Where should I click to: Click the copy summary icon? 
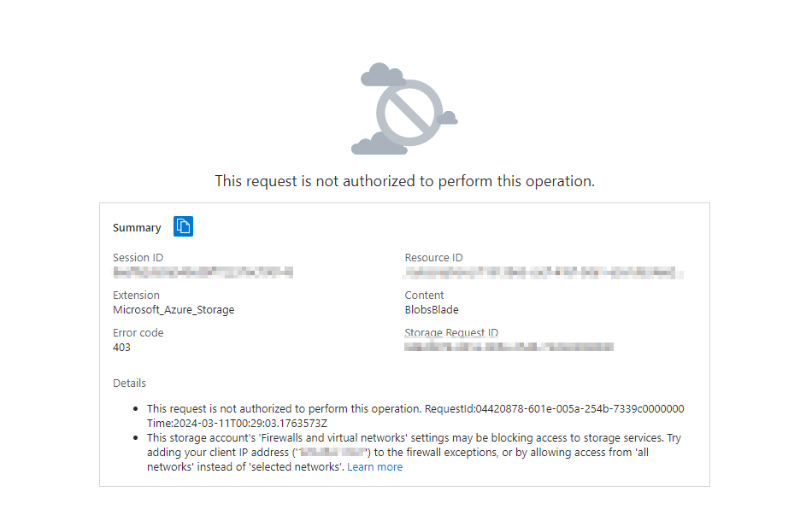tap(183, 226)
